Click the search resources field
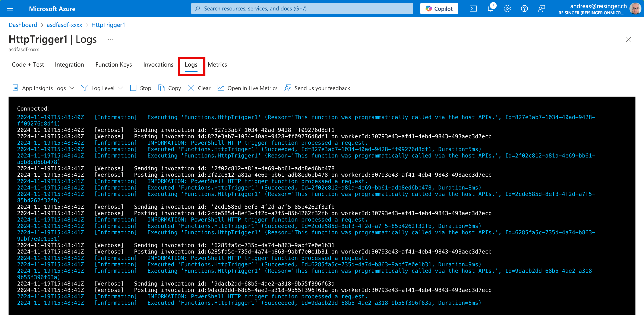The height and width of the screenshot is (315, 644). 302,9
